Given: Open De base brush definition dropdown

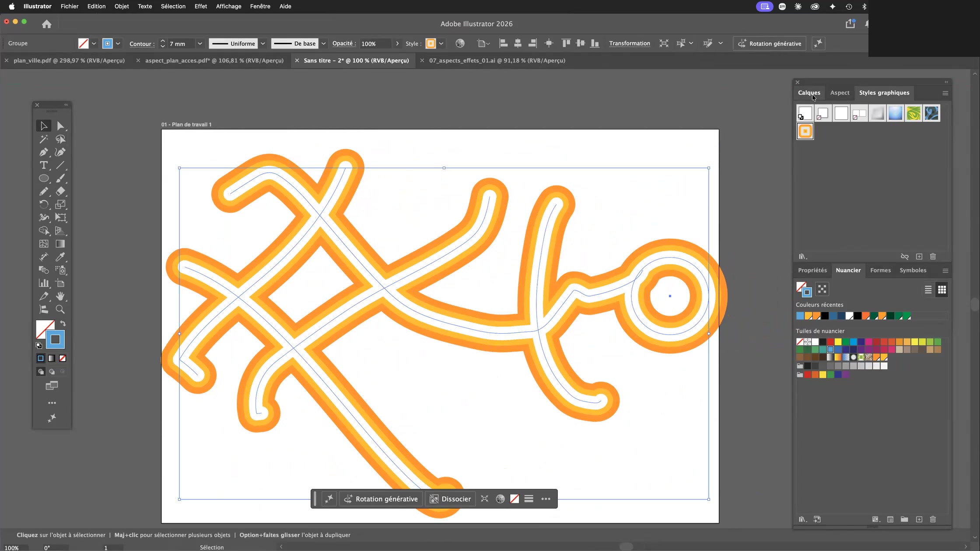Looking at the screenshot, I should click(324, 43).
